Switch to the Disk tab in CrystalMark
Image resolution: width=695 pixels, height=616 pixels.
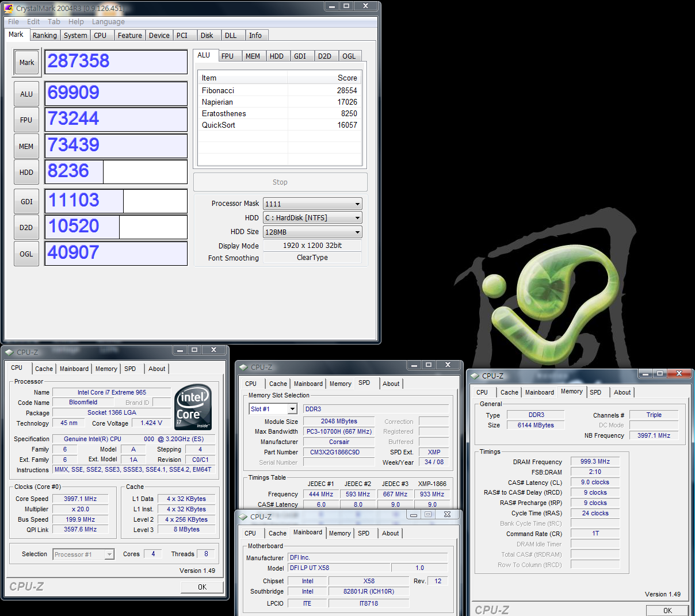pos(207,36)
